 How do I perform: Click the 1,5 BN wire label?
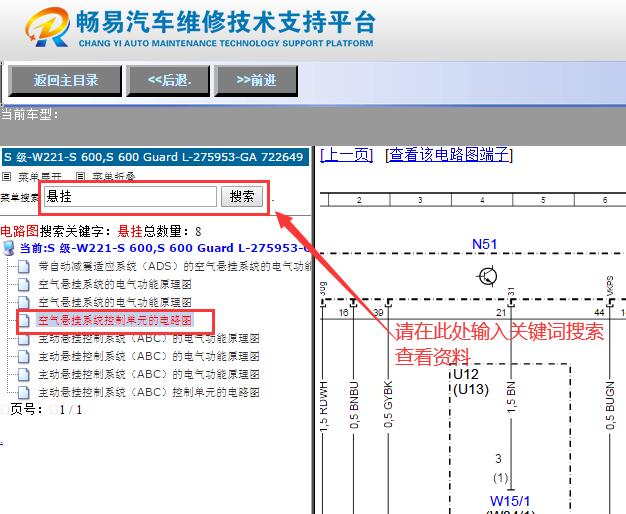click(x=511, y=398)
